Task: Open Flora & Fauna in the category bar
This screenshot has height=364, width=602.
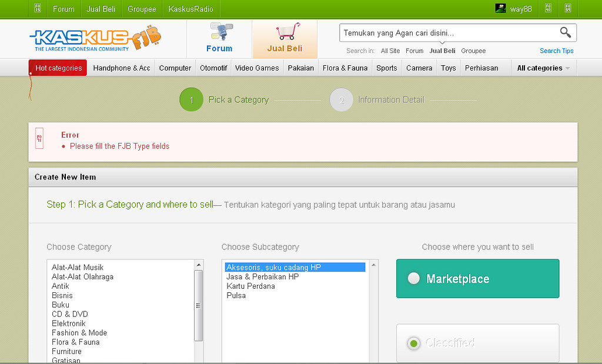Action: coord(345,68)
